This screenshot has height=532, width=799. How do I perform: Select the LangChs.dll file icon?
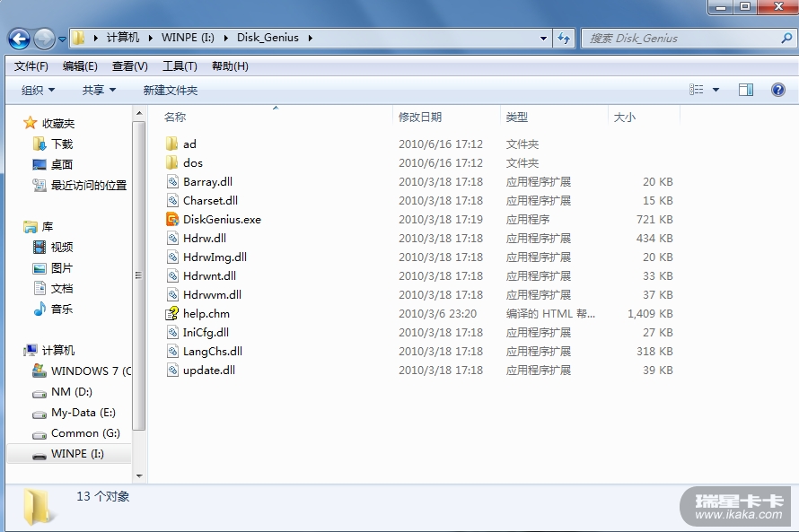pyautogui.click(x=172, y=352)
